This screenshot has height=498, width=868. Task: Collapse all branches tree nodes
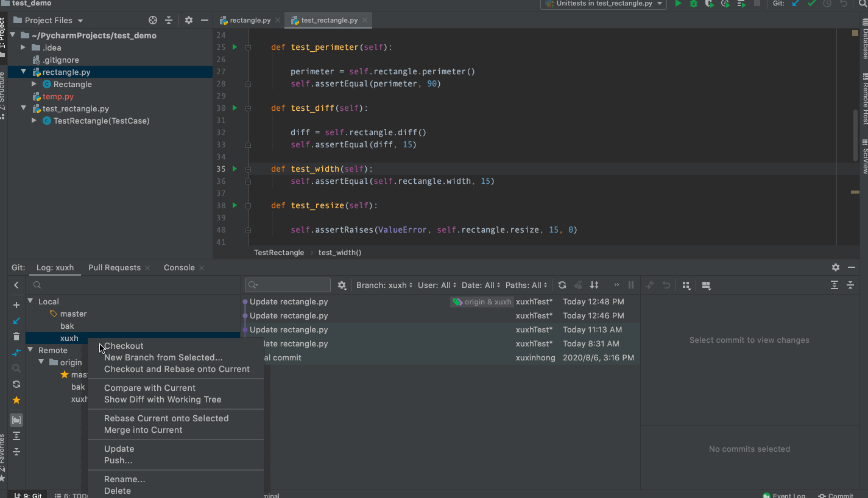pyautogui.click(x=16, y=452)
